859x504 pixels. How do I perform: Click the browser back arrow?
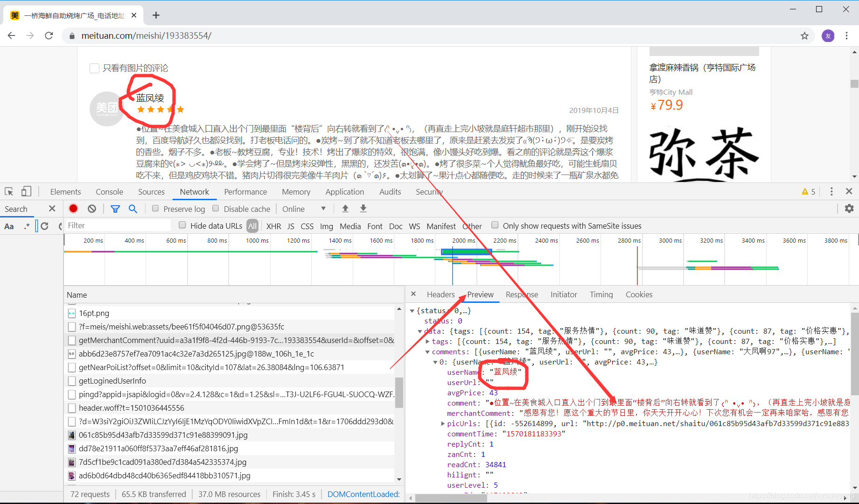click(x=12, y=36)
